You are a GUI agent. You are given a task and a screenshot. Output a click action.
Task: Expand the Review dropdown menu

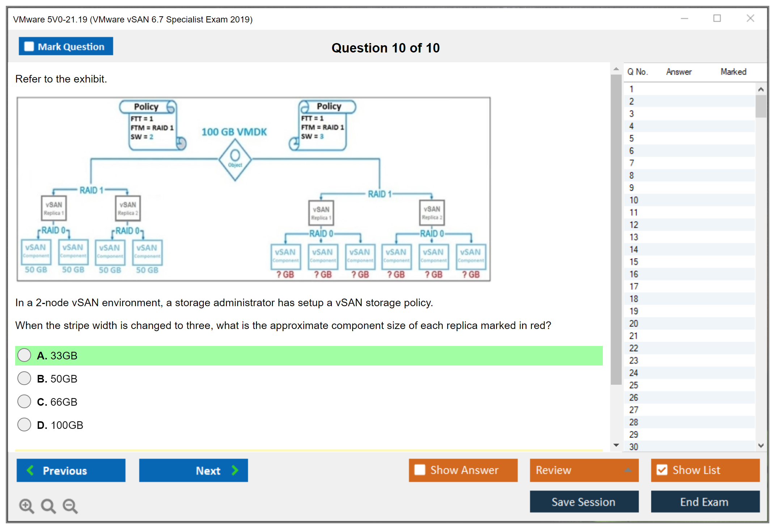628,470
